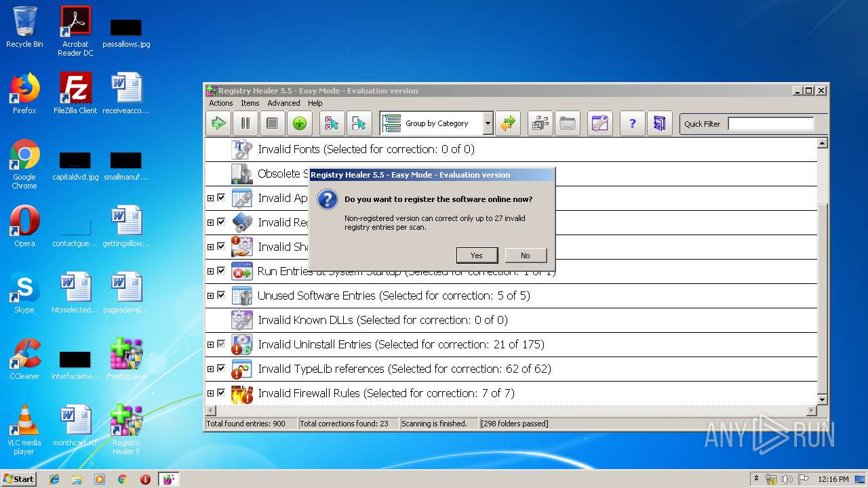Viewport: 868px width, 488px height.
Task: Click the horizontal scrollbar right arrow
Action: click(x=811, y=411)
